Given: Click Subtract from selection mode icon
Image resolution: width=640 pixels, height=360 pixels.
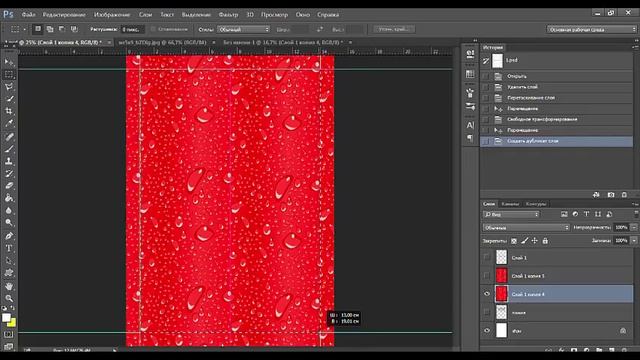Looking at the screenshot, I should pyautogui.click(x=62, y=29).
